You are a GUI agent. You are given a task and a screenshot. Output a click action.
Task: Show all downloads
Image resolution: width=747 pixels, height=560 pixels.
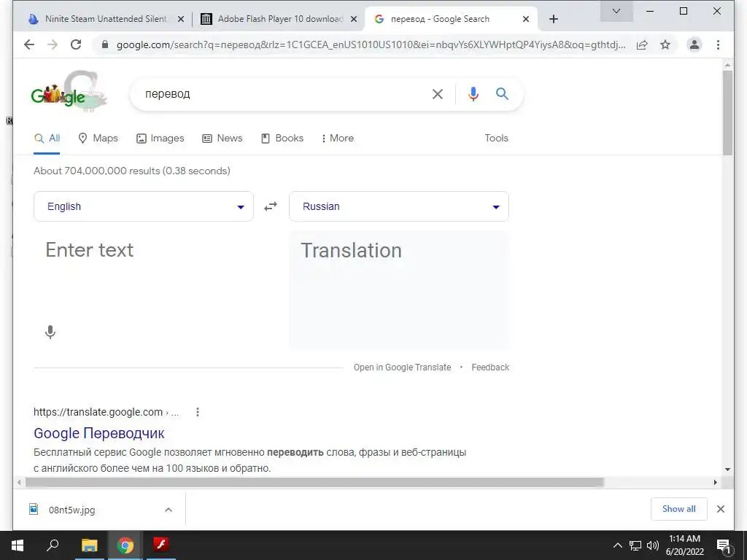pos(679,509)
